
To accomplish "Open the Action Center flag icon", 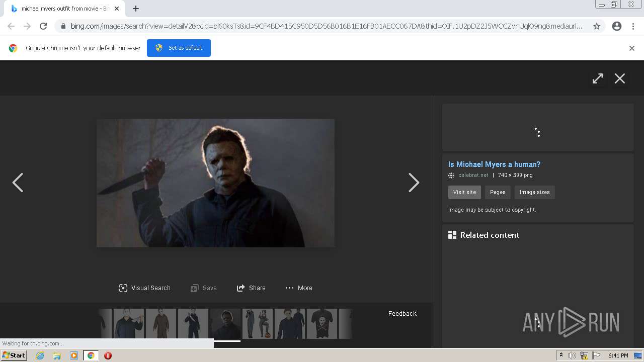I will click(x=596, y=355).
